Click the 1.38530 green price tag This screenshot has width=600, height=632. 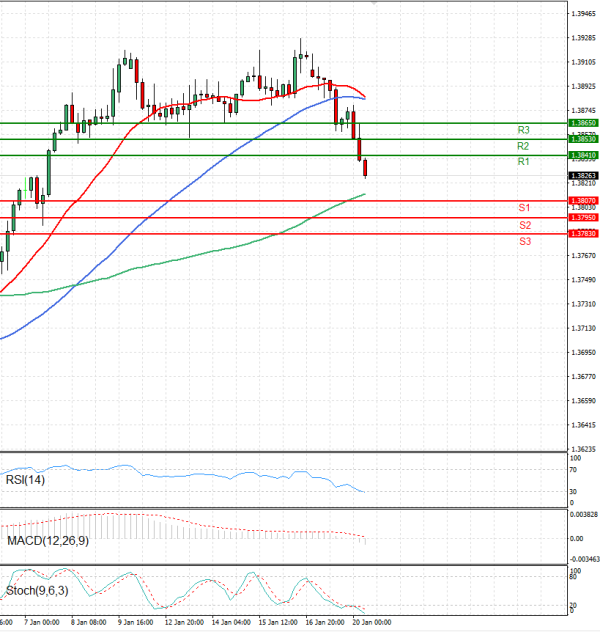(x=583, y=139)
